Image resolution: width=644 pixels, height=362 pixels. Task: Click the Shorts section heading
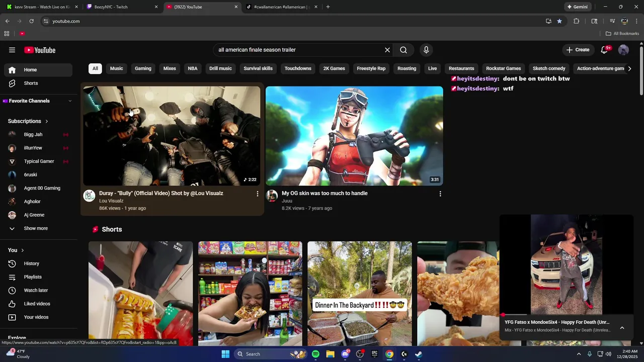(112, 229)
